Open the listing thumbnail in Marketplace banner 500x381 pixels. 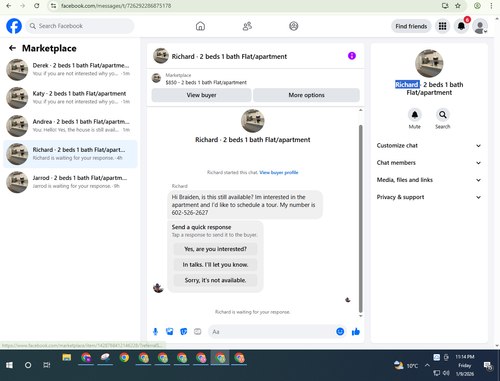156,78
